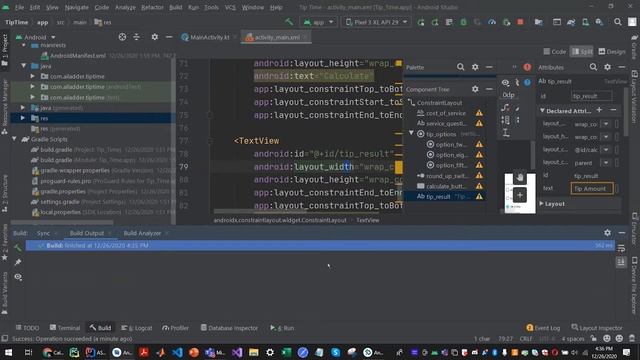The image size is (640, 360).
Task: Collapse the Declared Attributes section
Action: 542,111
